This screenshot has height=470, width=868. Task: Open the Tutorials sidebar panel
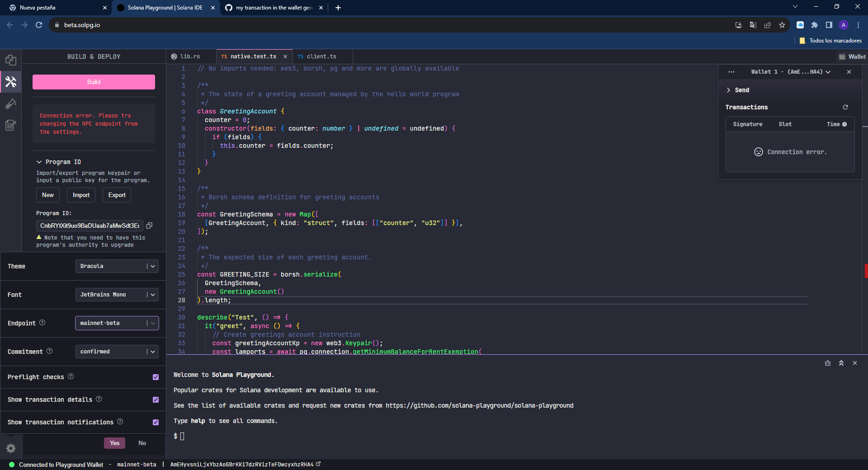tap(11, 125)
